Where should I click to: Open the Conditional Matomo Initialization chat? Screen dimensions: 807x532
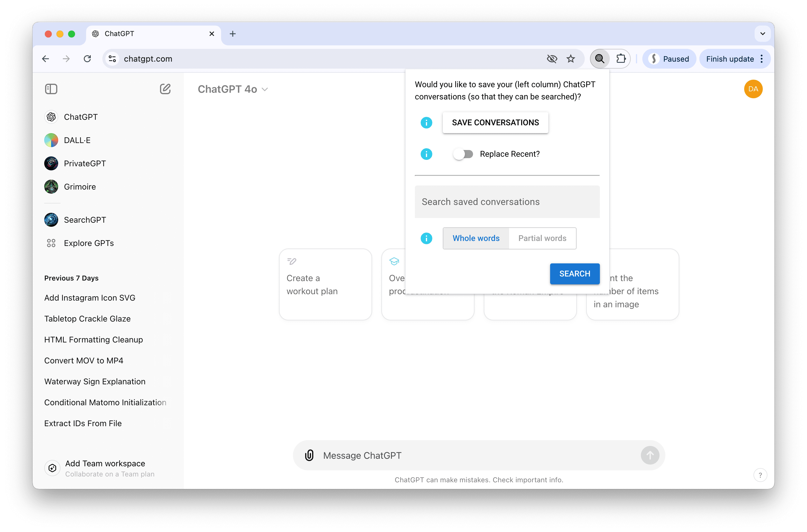tap(105, 403)
